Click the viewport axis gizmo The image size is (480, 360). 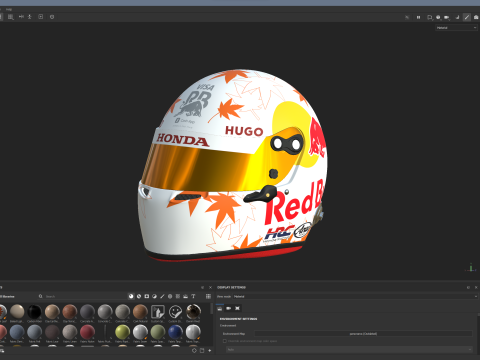471,267
